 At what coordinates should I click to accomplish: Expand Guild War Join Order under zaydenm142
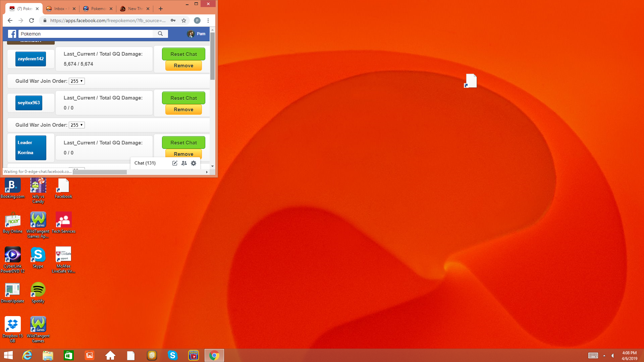click(77, 81)
